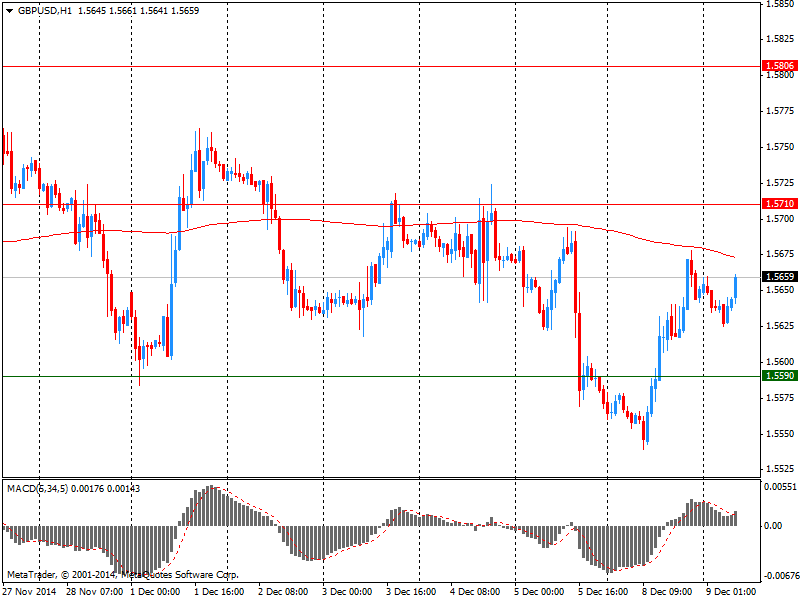Click the 1.5725 price scale value
800x600 pixels.
tap(781, 182)
